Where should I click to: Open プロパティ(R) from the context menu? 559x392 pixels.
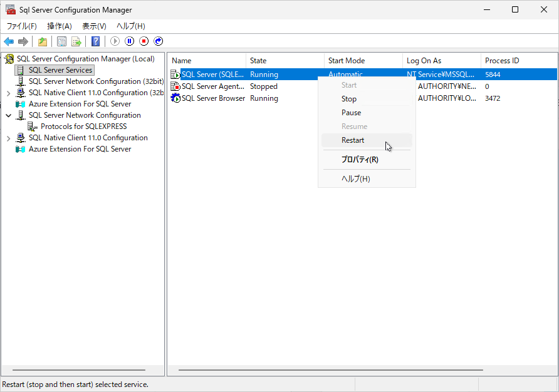[x=360, y=160]
